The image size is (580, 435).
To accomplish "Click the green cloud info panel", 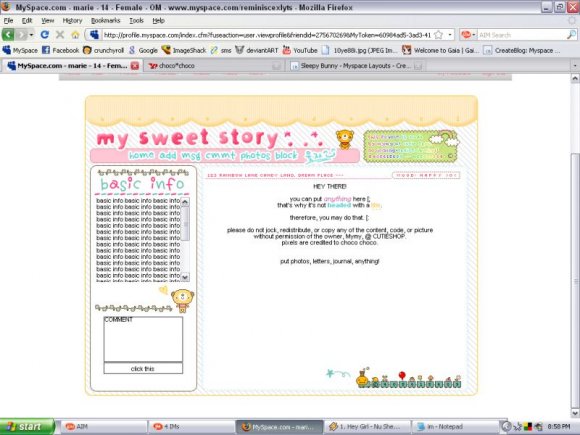I will pos(411,146).
